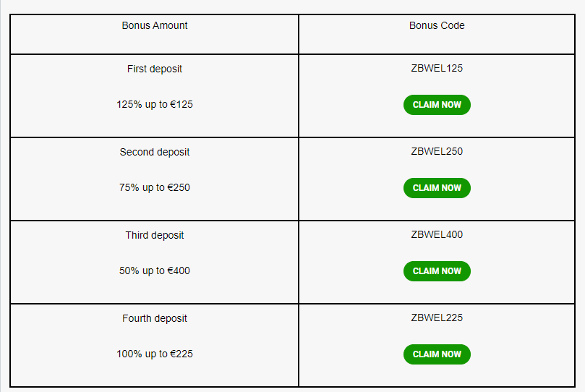585x392 pixels.
Task: Claim the second deposit bonus ZBWEL250
Action: point(437,188)
